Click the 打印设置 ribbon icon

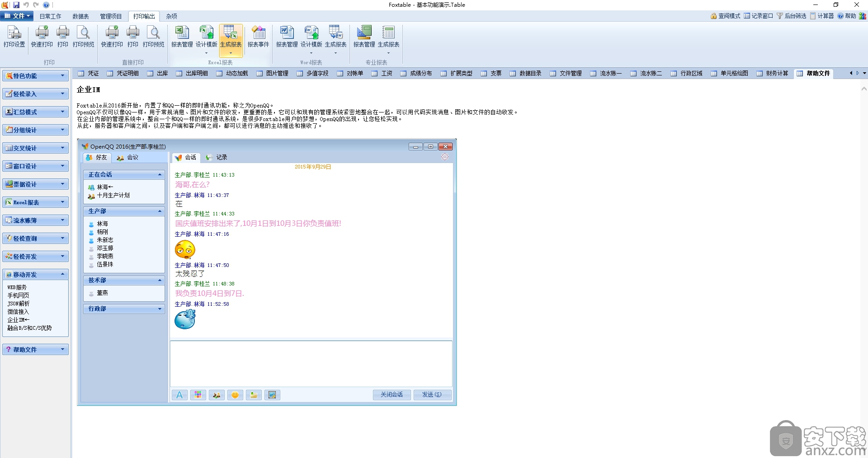14,37
